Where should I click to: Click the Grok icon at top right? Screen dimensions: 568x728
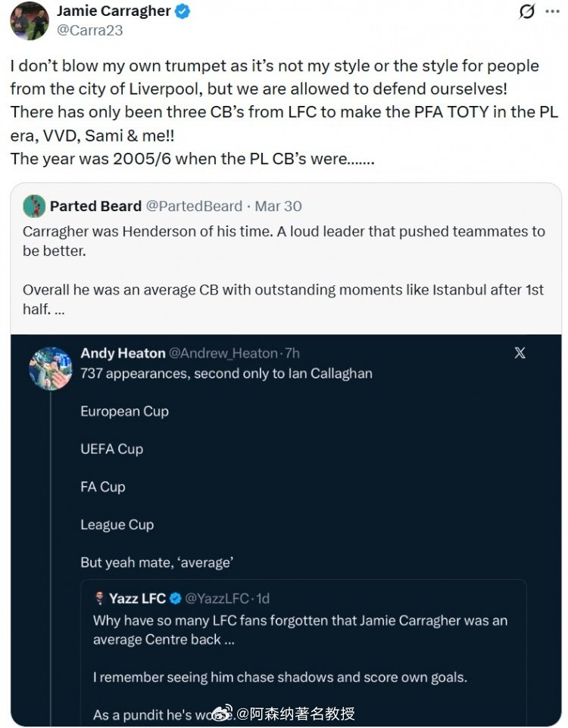[x=526, y=12]
